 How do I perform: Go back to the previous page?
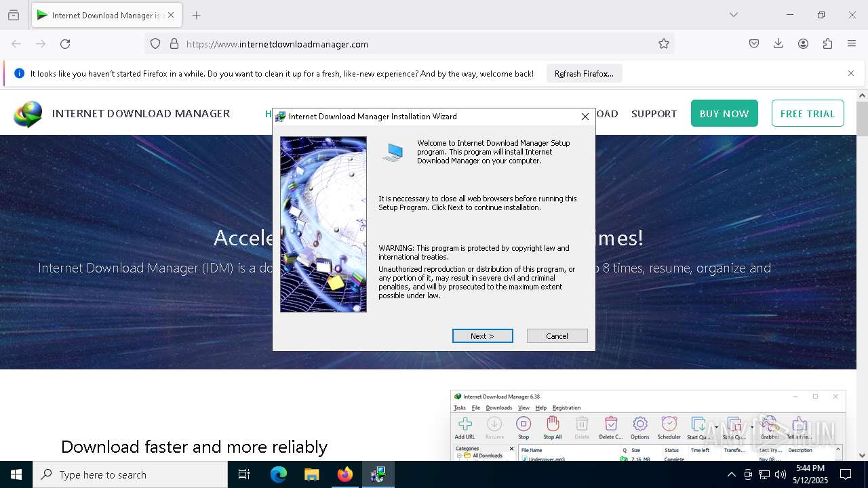click(16, 43)
